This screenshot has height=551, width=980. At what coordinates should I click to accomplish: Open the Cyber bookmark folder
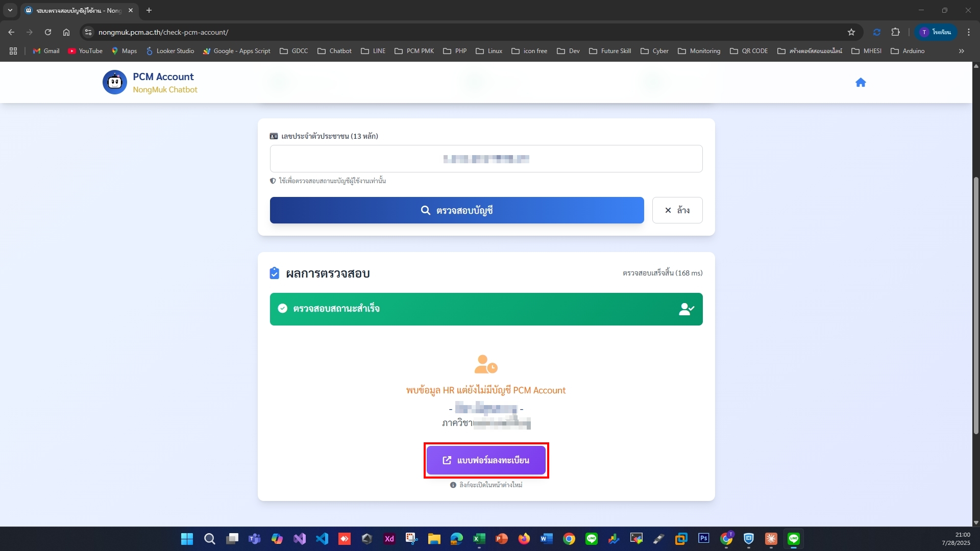point(654,51)
